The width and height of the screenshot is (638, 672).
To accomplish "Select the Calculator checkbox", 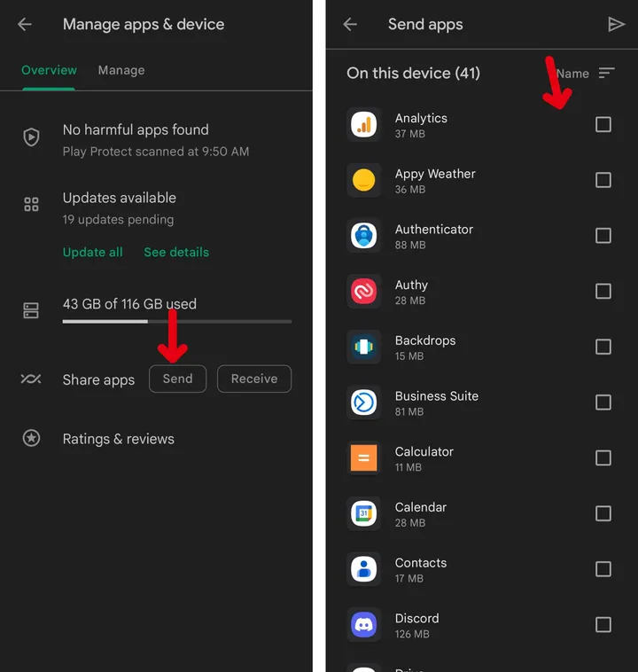I will (x=603, y=457).
